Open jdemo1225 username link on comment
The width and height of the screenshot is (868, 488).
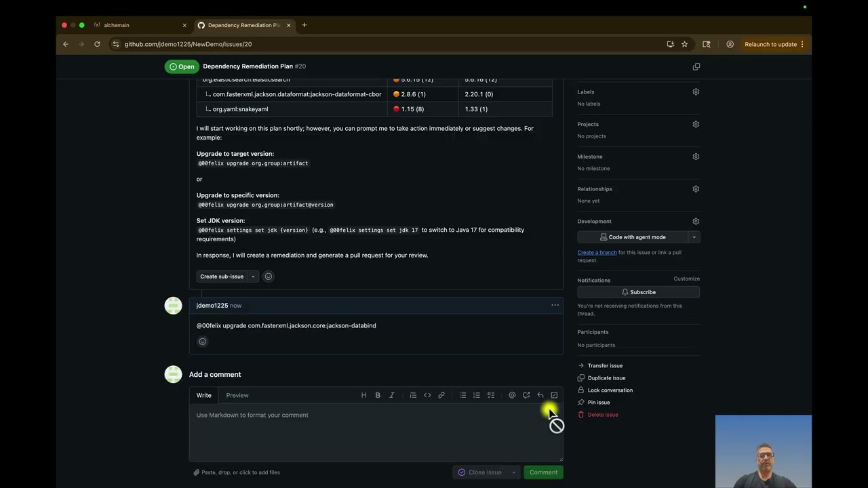tap(212, 306)
